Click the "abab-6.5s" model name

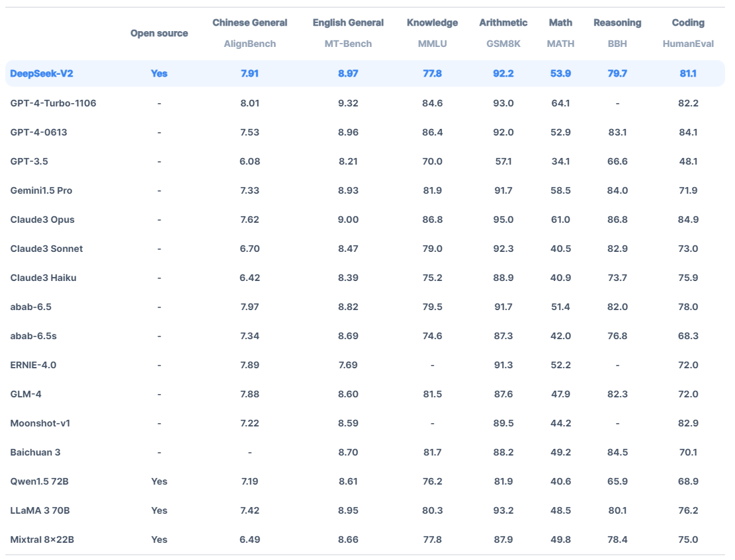[x=33, y=335]
